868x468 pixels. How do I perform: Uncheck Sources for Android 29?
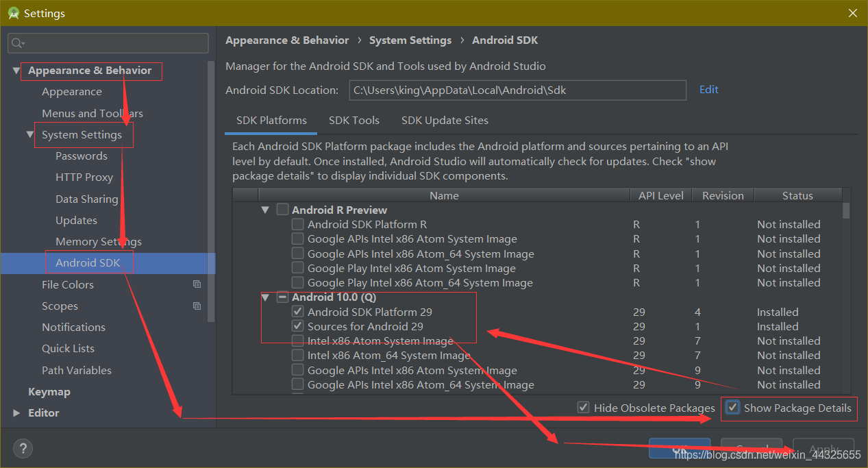[297, 326]
